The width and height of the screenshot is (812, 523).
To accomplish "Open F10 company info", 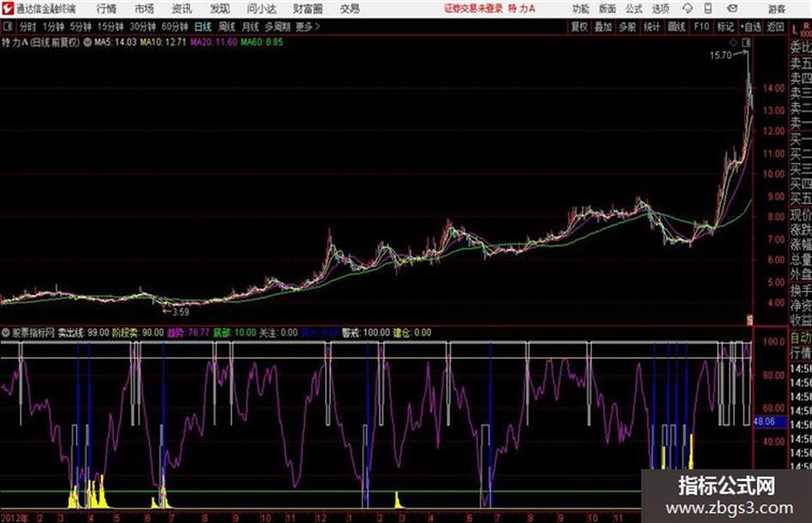I will [701, 27].
